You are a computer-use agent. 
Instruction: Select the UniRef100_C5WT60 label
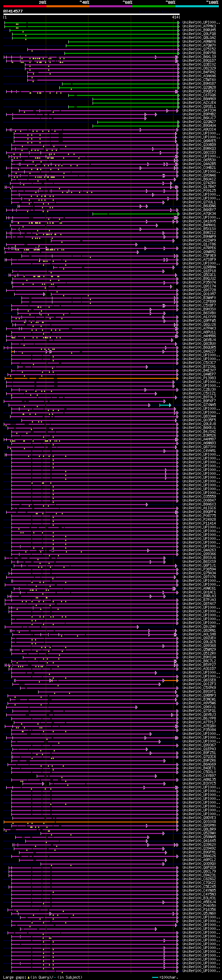(199, 80)
